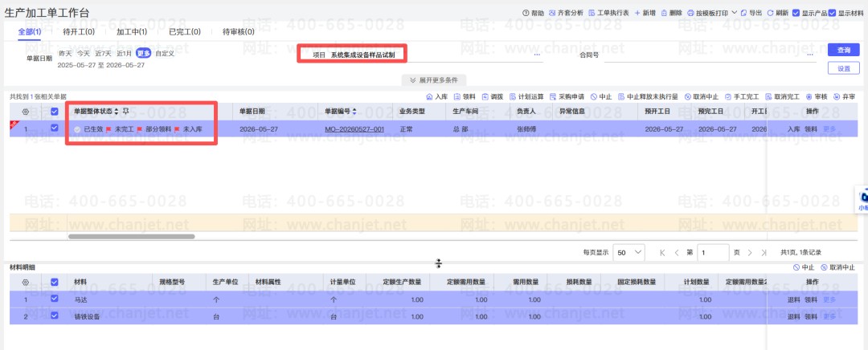Click 取消完工 action

[x=782, y=96]
